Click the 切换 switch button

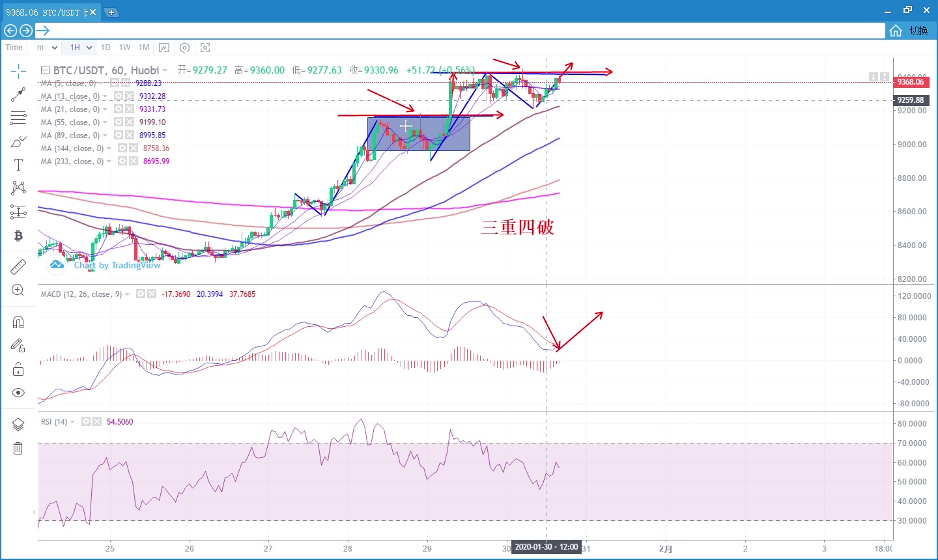pyautogui.click(x=919, y=31)
